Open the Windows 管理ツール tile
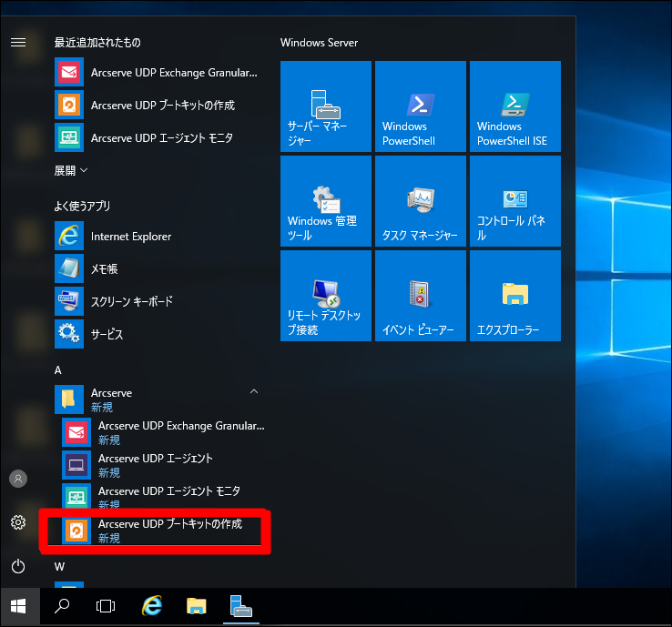 (x=326, y=201)
